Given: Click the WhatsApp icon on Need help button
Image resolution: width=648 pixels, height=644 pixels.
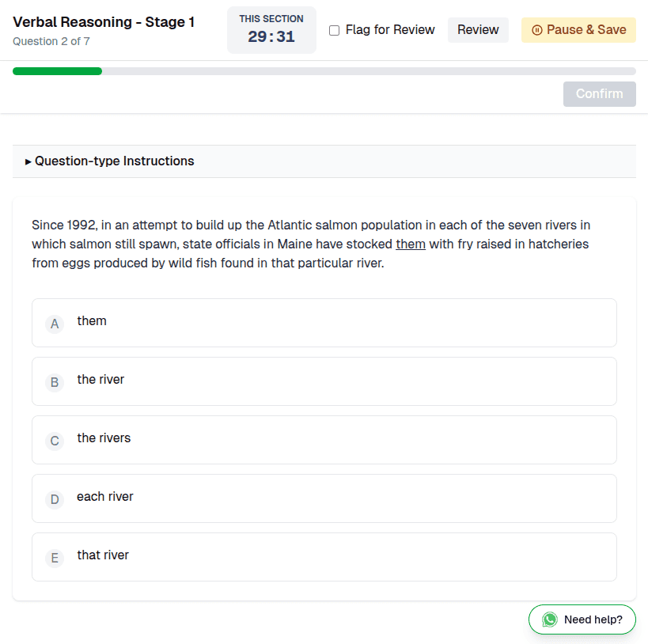Looking at the screenshot, I should coord(549,619).
